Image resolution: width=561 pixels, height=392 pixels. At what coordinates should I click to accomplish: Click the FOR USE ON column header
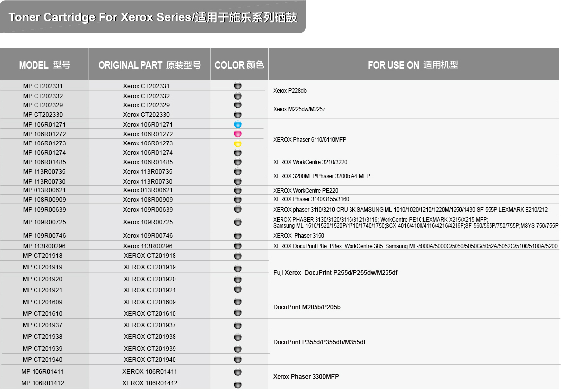pos(413,65)
